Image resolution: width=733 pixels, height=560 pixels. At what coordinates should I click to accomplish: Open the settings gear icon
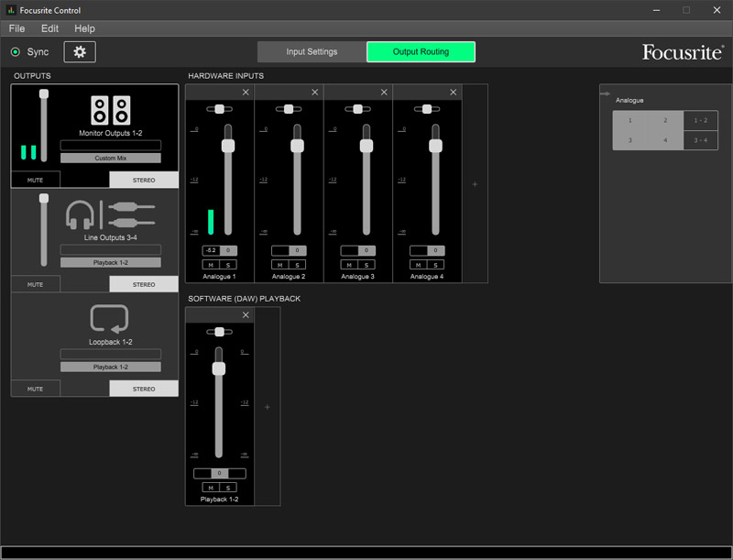79,51
